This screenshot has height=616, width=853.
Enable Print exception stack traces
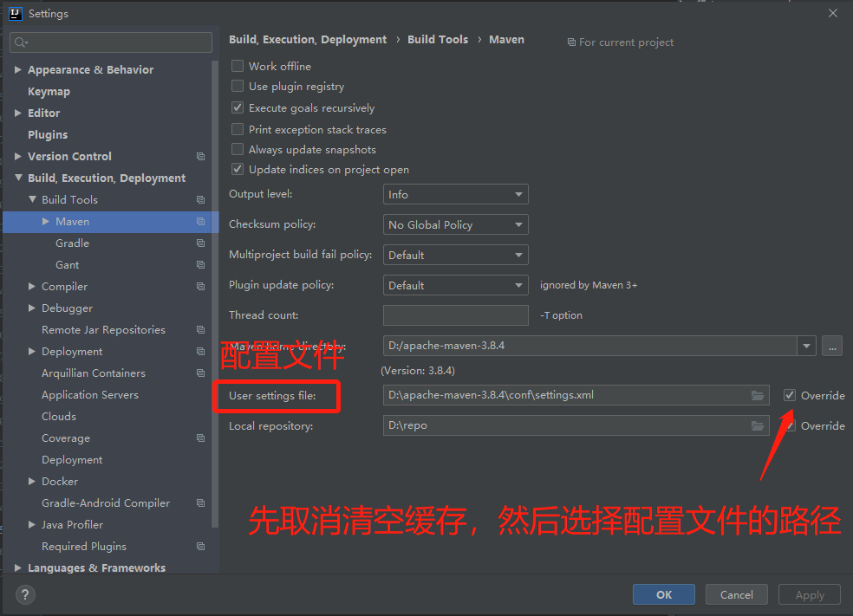coord(238,129)
